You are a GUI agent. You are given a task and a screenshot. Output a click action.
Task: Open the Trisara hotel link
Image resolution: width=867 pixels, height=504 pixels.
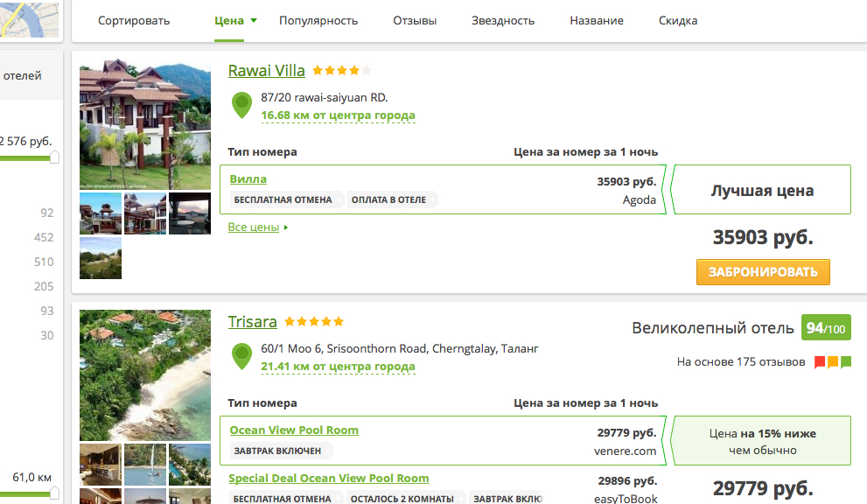click(x=252, y=322)
